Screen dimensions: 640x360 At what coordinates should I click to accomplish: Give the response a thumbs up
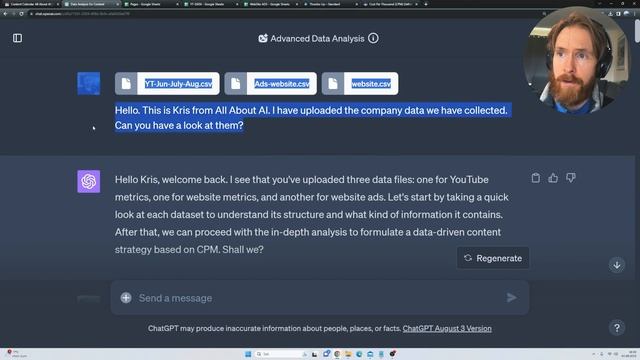(553, 178)
